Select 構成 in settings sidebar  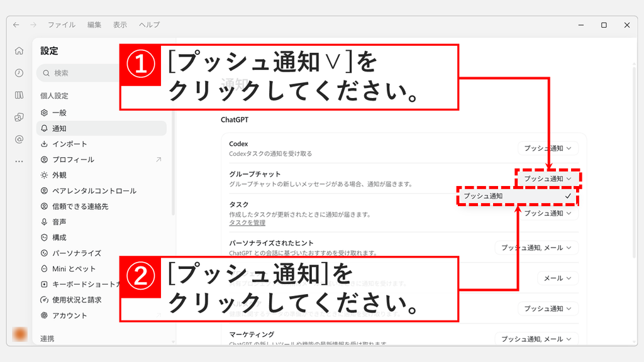(101, 237)
